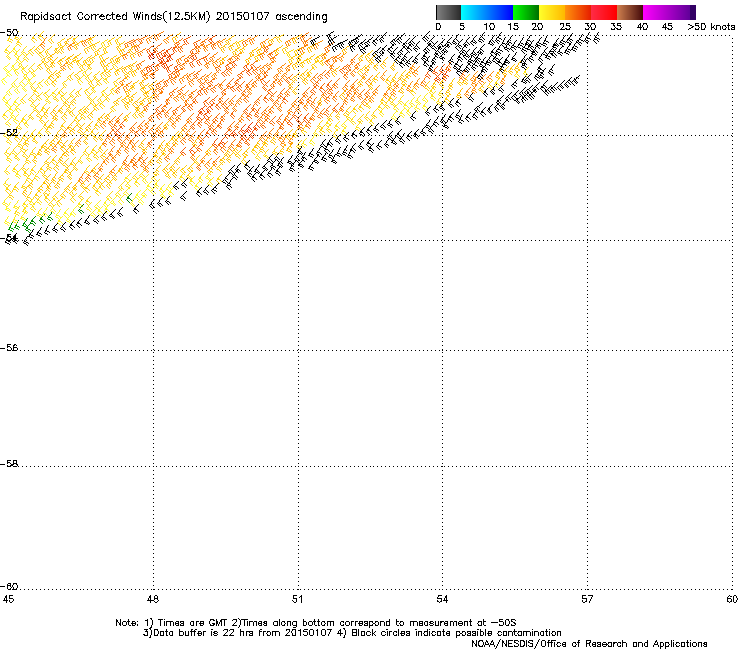This screenshot has width=740, height=650.
Task: Click the '30' label under the color bar
Action: point(590,27)
